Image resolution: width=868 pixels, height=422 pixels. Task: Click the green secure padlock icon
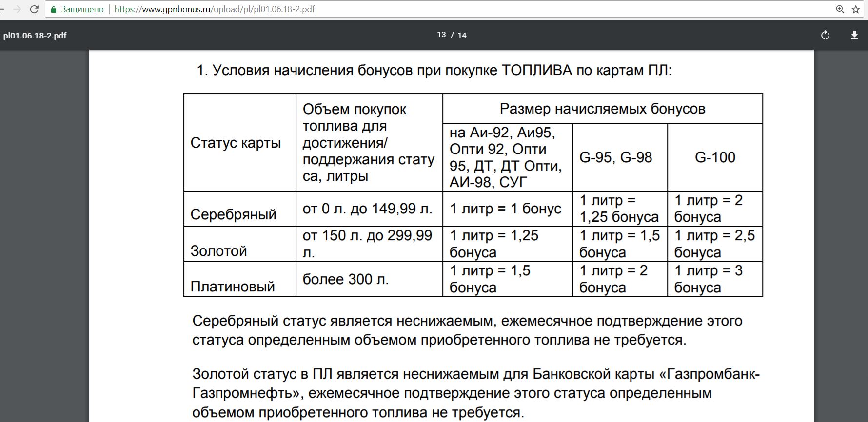54,9
